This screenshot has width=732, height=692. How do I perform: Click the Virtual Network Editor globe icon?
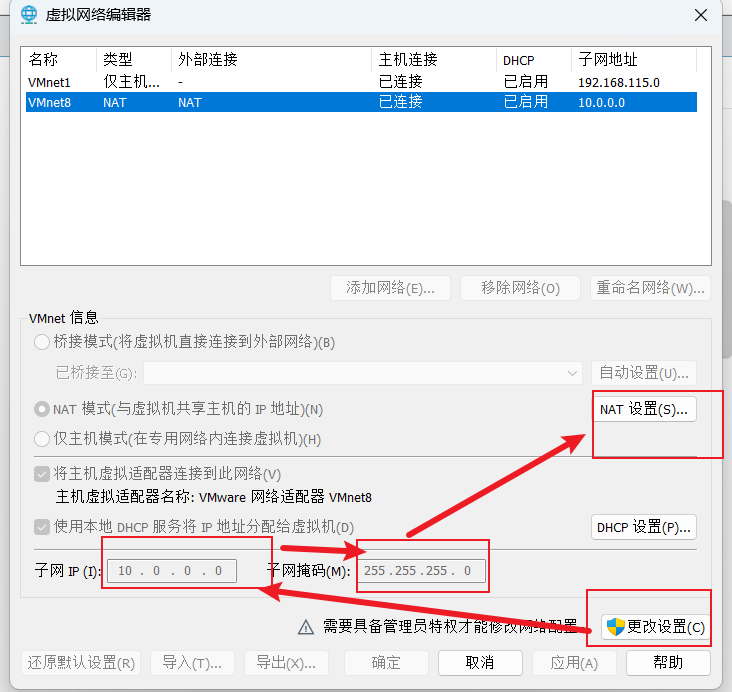tap(28, 14)
